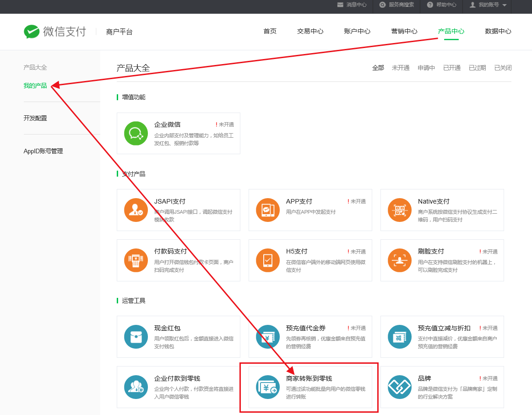Viewport: 532px width, 415px height.
Task: Open the 刷脸支付 product title
Action: point(431,251)
